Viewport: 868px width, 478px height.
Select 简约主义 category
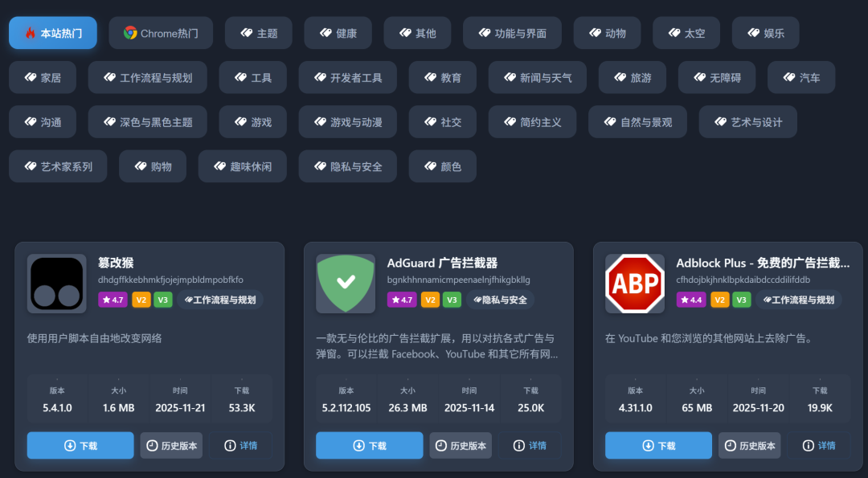coord(533,122)
